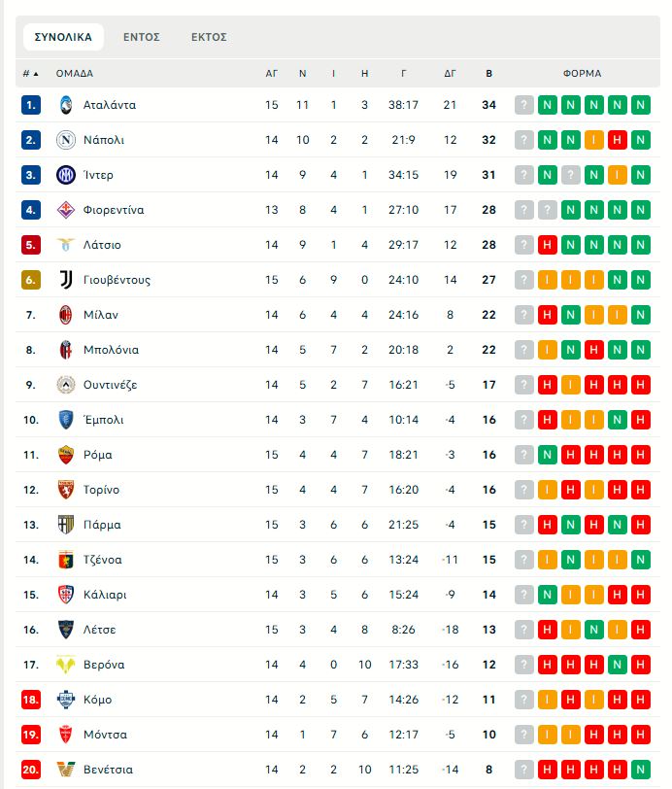Click the Fiorentina club crest icon

coord(65,210)
